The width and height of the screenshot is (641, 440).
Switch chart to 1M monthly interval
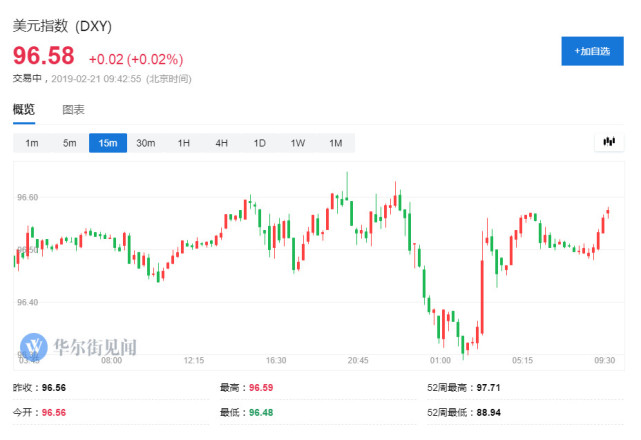click(335, 143)
